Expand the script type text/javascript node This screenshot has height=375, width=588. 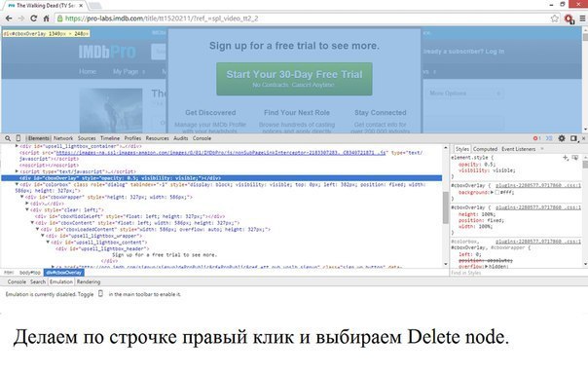(x=17, y=171)
